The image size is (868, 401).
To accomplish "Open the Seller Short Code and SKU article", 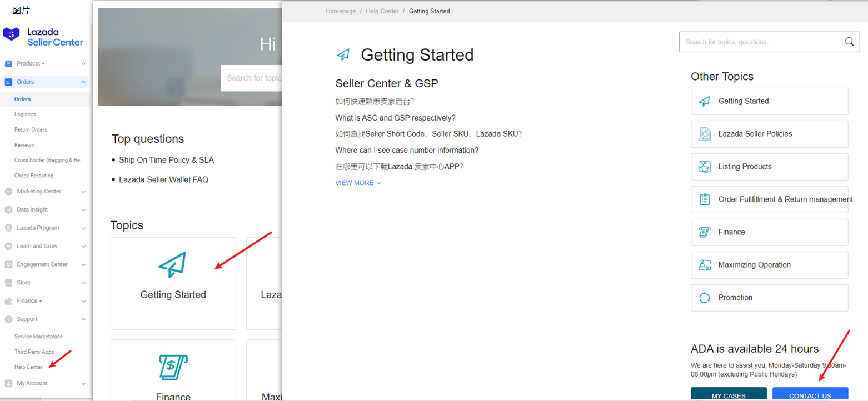I will click(428, 134).
